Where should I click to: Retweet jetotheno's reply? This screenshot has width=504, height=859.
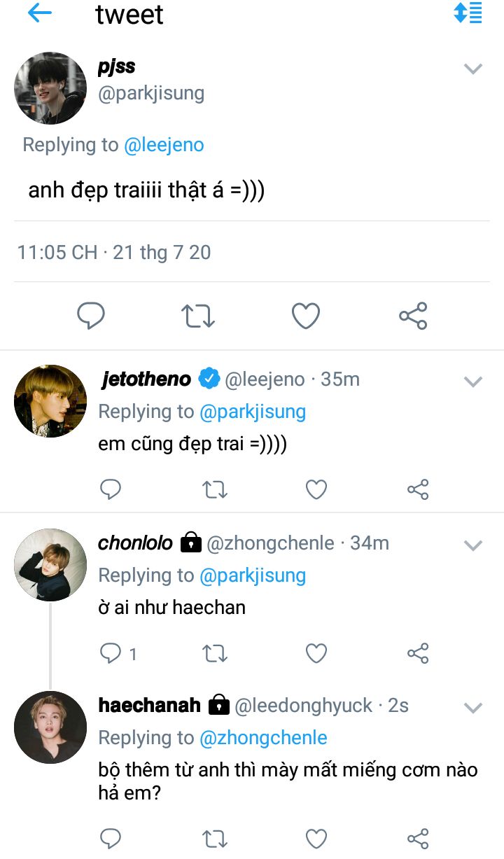[x=214, y=489]
